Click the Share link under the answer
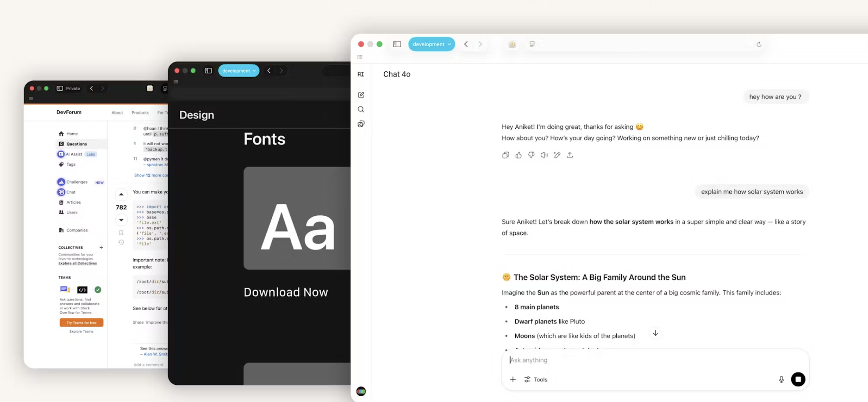868x402 pixels. point(138,322)
